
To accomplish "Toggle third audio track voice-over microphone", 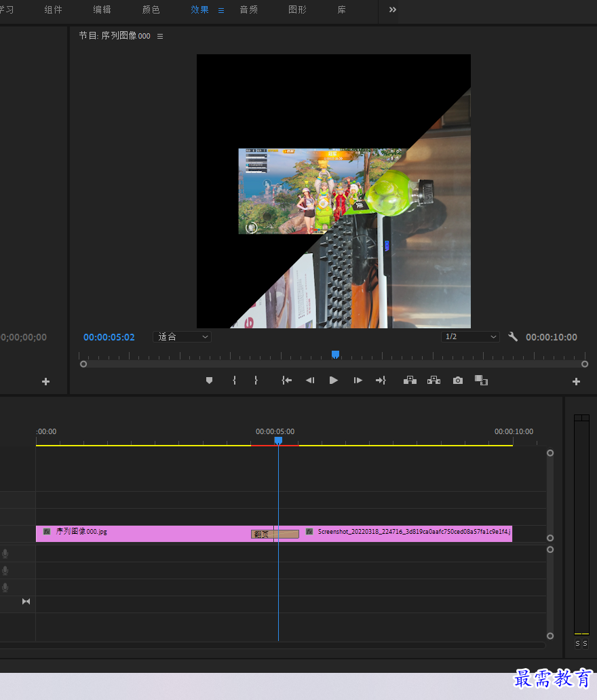I will click(5, 587).
